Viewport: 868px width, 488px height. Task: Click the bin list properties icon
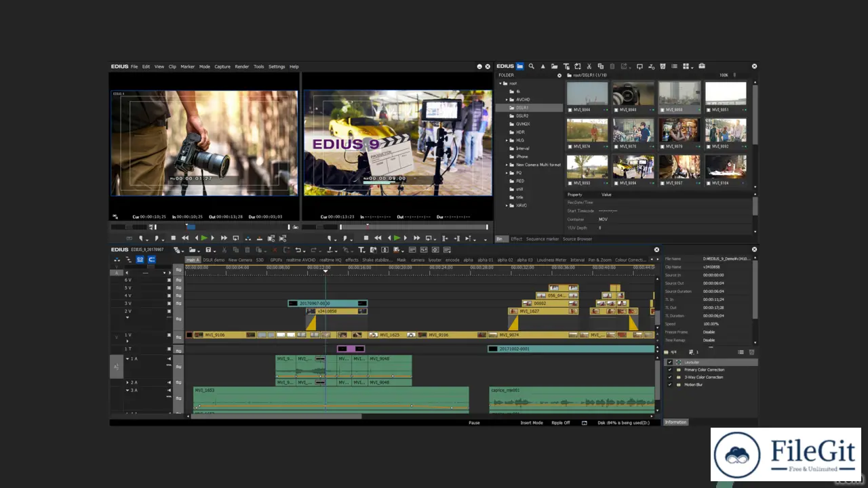click(x=674, y=66)
